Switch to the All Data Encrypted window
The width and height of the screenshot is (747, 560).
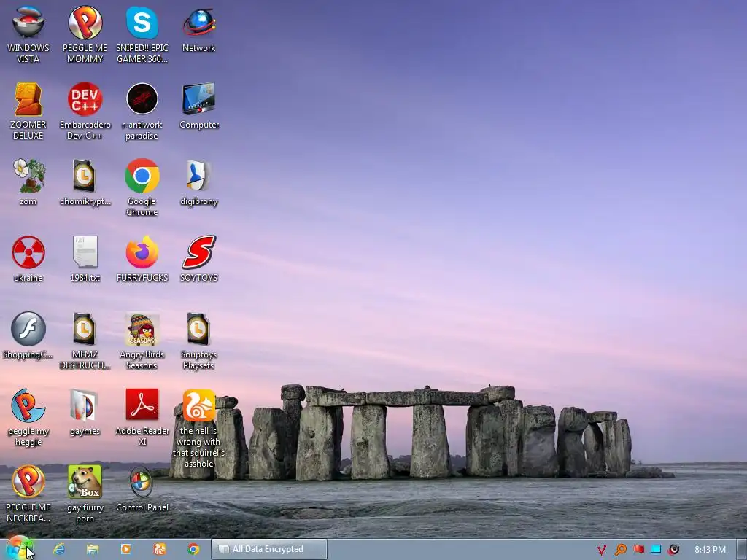click(x=269, y=549)
